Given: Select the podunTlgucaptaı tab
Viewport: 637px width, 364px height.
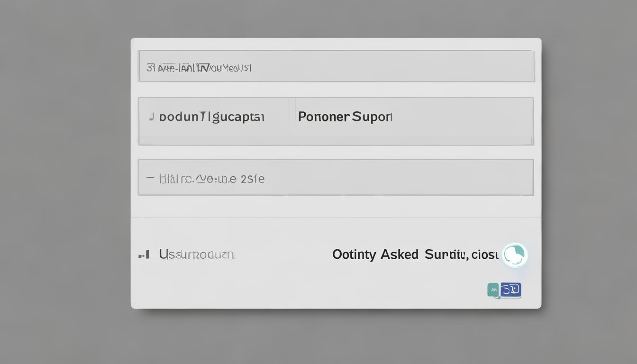Looking at the screenshot, I should 211,117.
